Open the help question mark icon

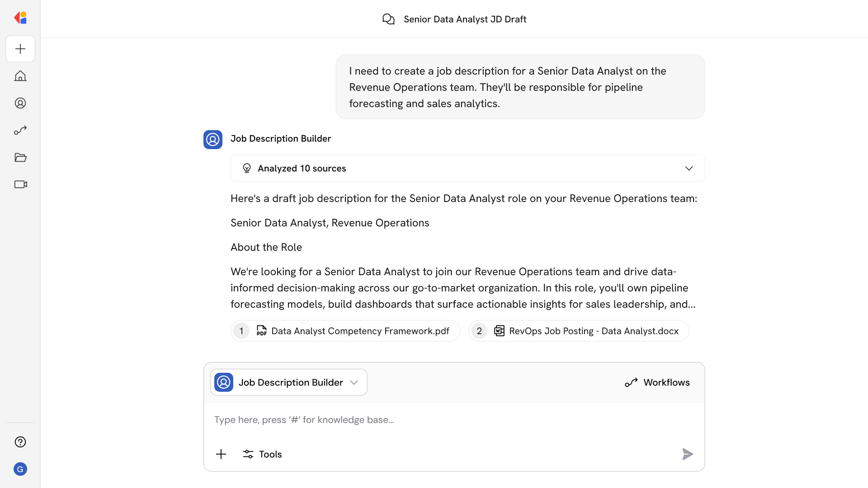tap(20, 442)
